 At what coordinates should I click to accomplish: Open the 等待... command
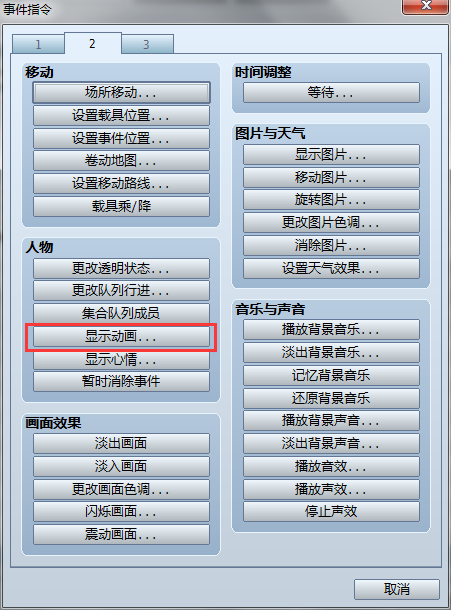pos(332,93)
